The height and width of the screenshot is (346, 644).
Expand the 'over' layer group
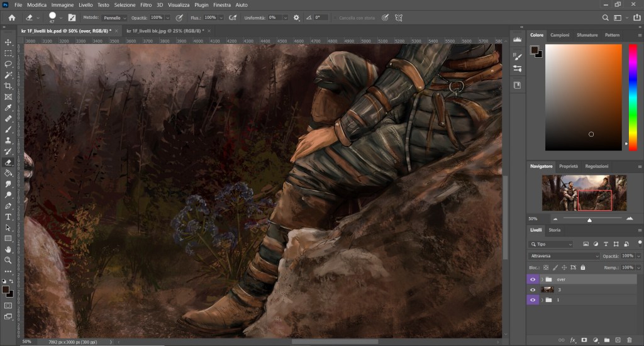(542, 279)
